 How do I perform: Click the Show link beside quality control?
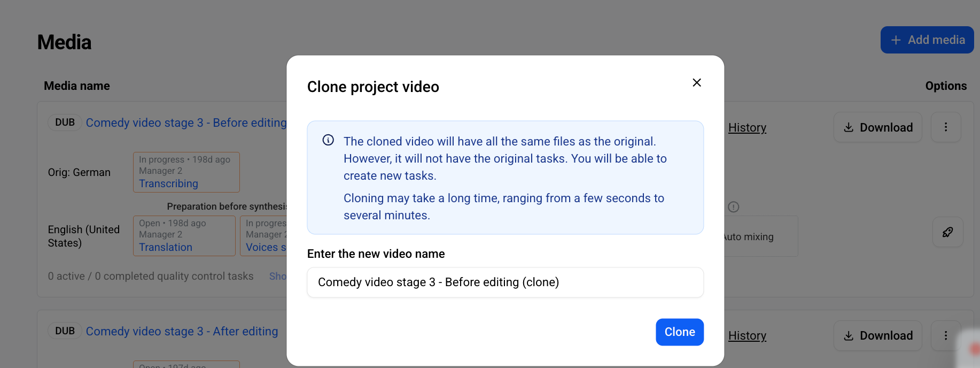[278, 276]
